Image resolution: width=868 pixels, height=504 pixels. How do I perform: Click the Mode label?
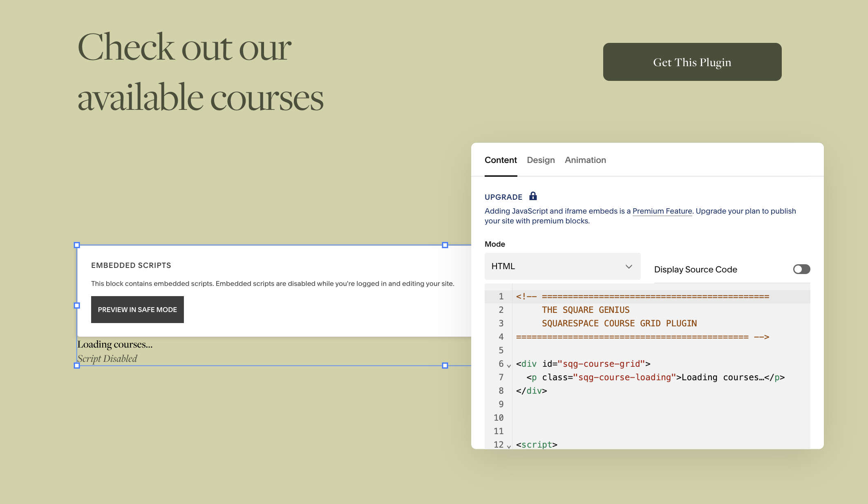coord(495,244)
